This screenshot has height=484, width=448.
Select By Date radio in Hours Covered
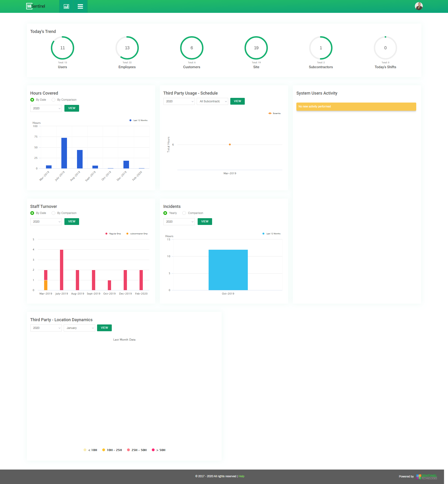(32, 100)
